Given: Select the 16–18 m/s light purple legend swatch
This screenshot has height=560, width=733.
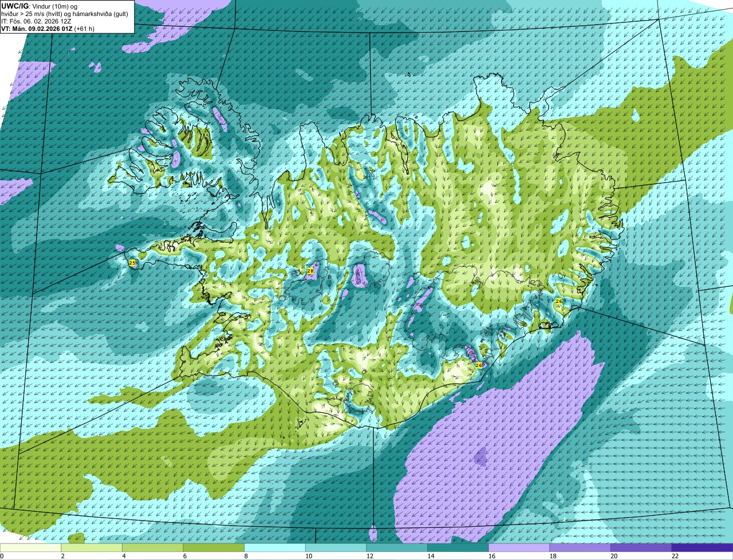Looking at the screenshot, I should (519, 547).
